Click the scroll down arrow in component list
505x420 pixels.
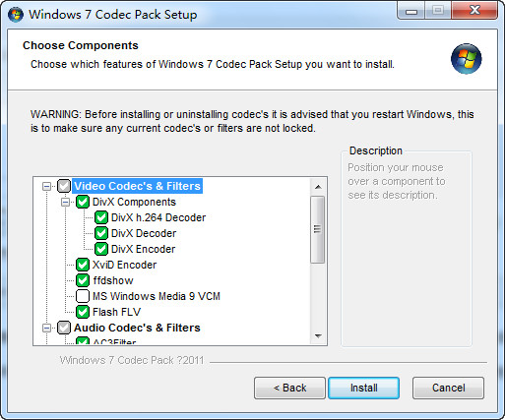pyautogui.click(x=318, y=336)
